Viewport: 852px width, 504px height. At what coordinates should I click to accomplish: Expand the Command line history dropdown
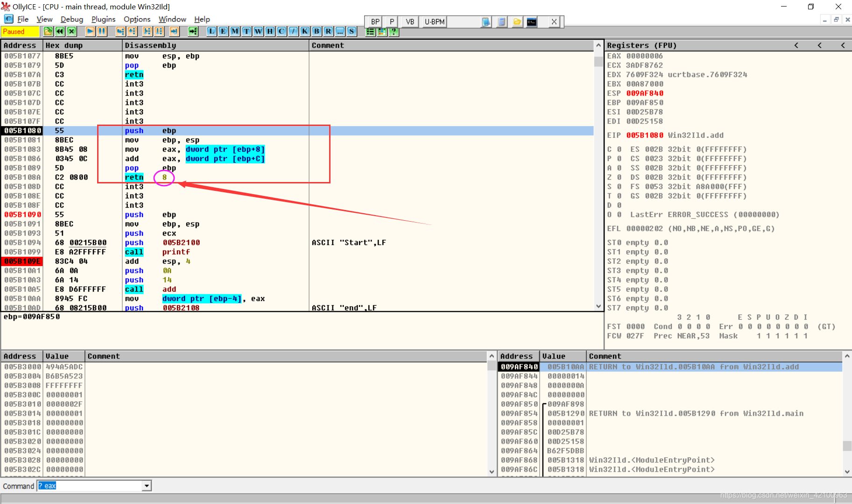pyautogui.click(x=147, y=486)
